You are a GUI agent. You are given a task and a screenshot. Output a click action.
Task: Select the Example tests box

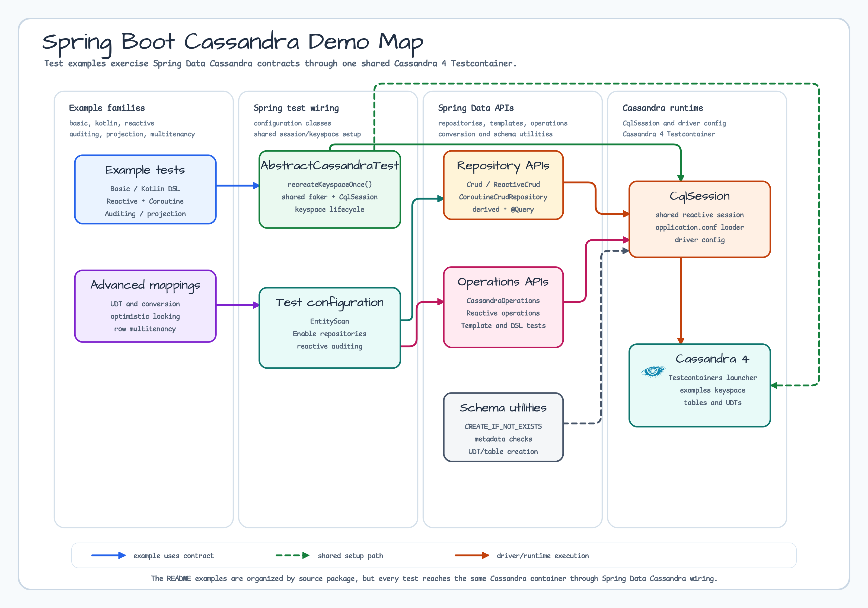pyautogui.click(x=145, y=189)
